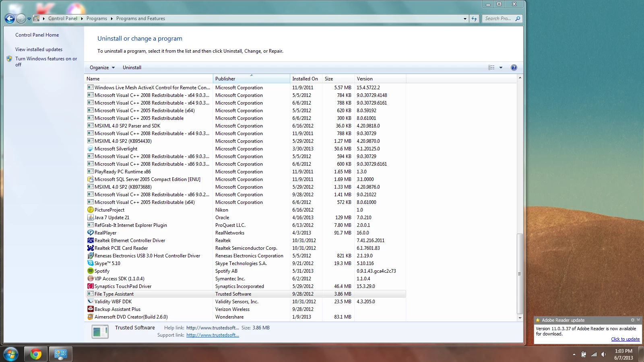Select Windows Live Mesh ActiveX Control entry

(246, 88)
